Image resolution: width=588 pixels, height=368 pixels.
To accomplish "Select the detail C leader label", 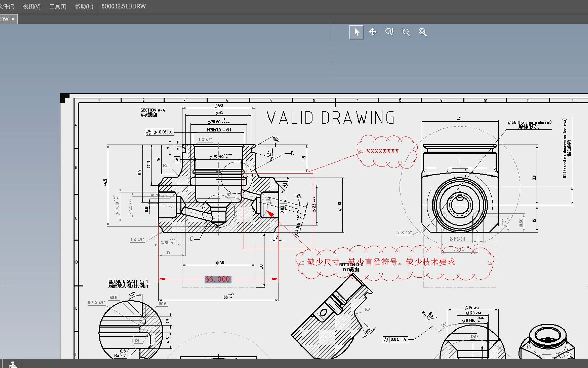I will pos(191,239).
